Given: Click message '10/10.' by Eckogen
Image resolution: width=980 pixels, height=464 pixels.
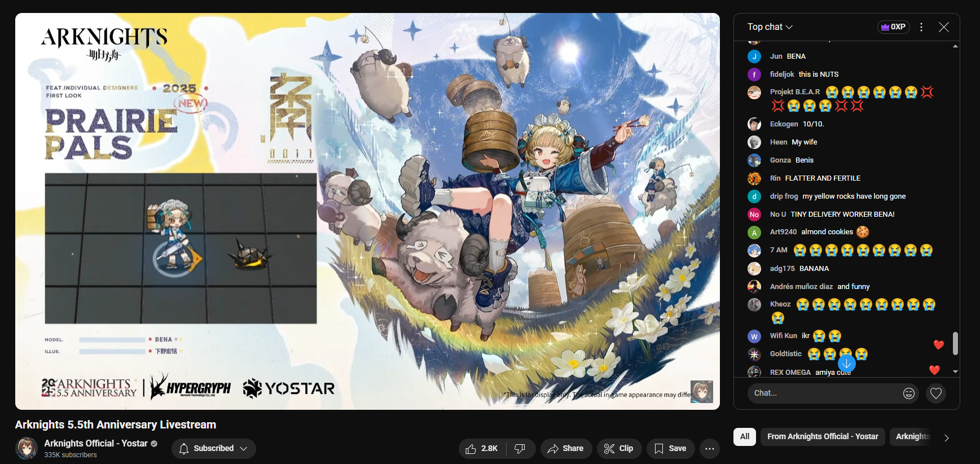Looking at the screenshot, I should [814, 124].
